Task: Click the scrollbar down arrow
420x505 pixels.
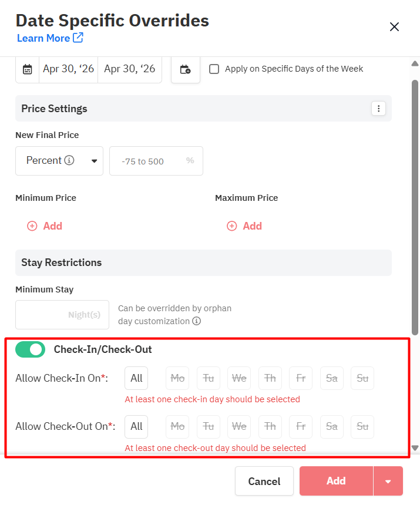Action: (x=415, y=447)
